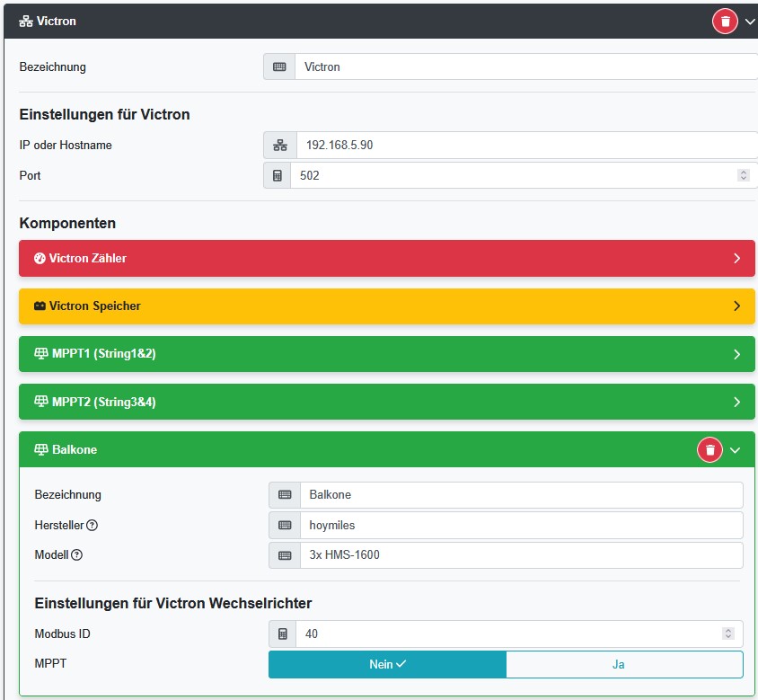Viewport: 758px width, 700px height.
Task: Click the network icon beside IP oder Hostname
Action: pyautogui.click(x=279, y=146)
